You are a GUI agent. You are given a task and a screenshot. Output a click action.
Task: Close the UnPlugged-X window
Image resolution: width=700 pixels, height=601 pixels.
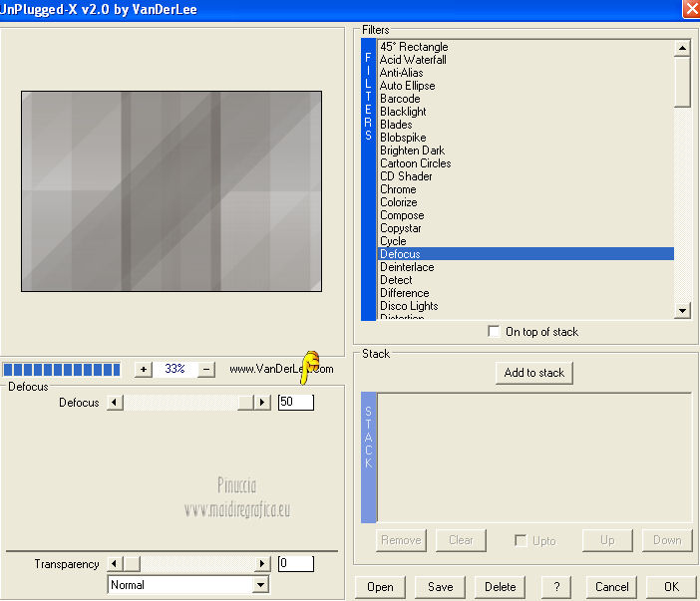point(691,9)
